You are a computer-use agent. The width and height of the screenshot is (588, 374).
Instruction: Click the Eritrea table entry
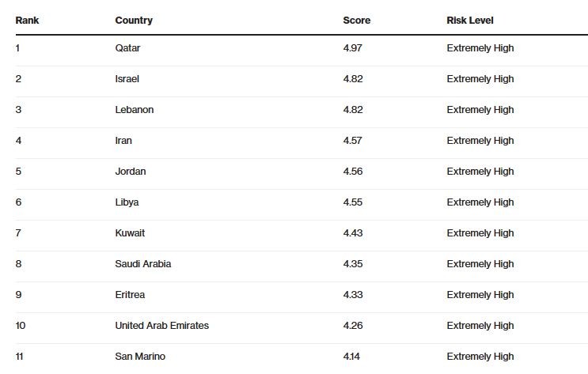(130, 295)
